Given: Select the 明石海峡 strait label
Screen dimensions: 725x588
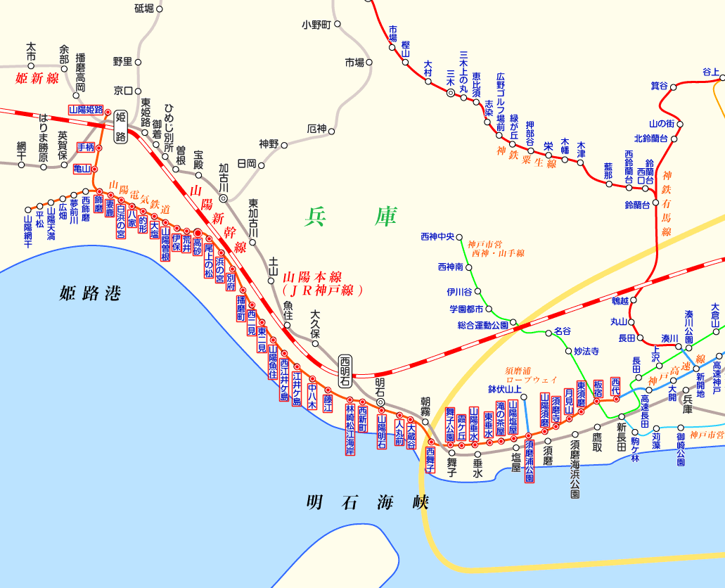Looking at the screenshot, I should (367, 502).
